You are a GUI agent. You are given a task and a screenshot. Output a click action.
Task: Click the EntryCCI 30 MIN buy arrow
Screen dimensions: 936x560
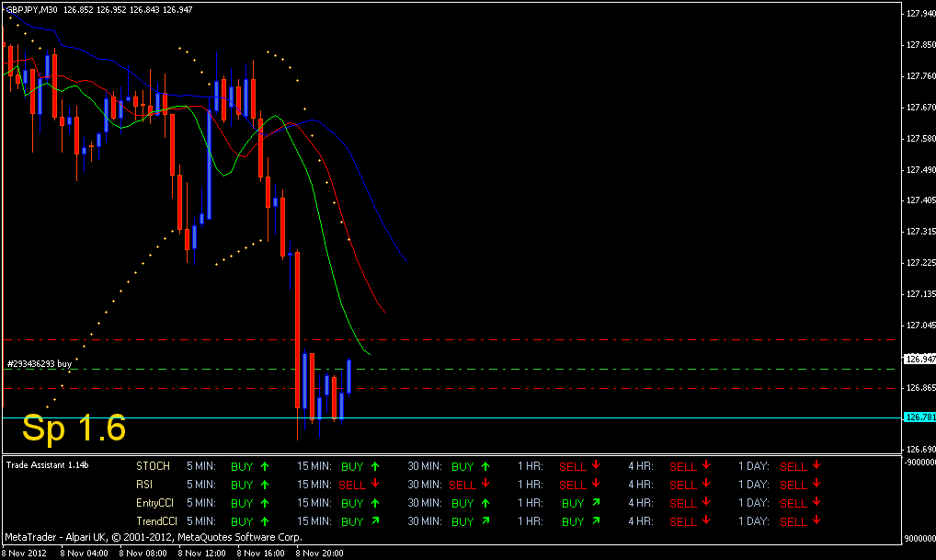tap(485, 503)
